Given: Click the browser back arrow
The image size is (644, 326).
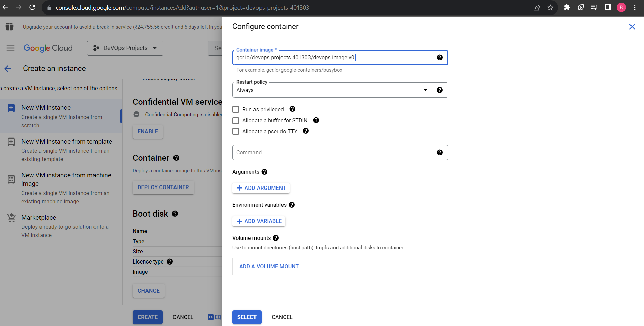Looking at the screenshot, I should point(5,7).
